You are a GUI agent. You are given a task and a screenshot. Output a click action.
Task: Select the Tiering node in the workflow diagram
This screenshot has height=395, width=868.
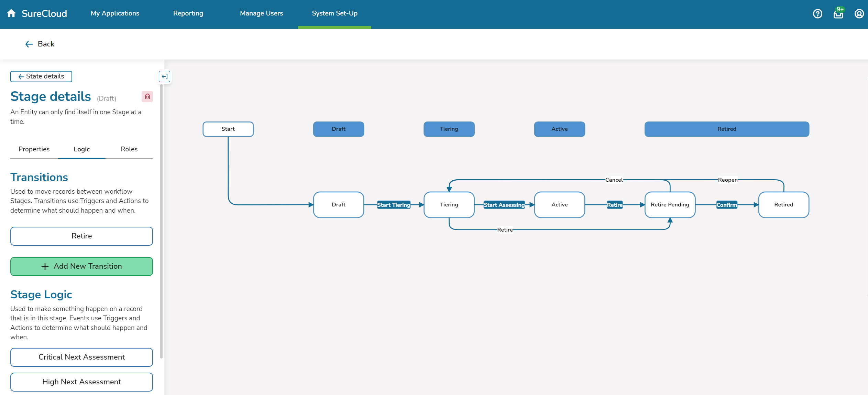[x=449, y=204]
